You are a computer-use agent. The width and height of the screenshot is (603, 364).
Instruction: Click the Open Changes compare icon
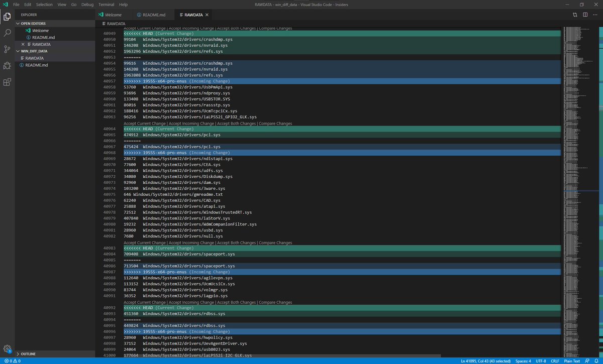tap(575, 15)
